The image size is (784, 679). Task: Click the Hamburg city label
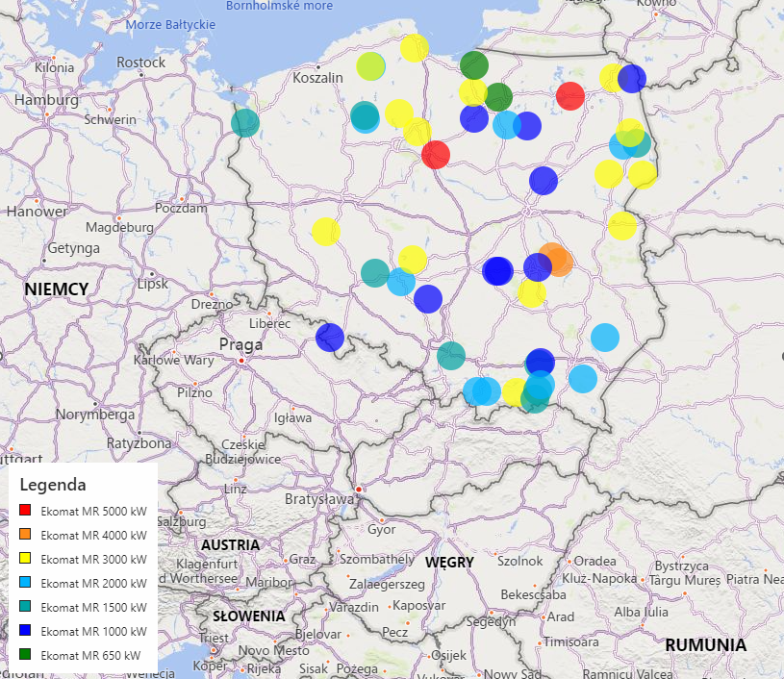point(46,99)
